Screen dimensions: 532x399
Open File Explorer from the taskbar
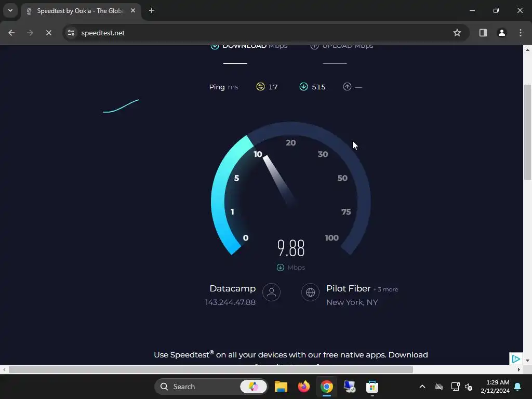(x=281, y=387)
